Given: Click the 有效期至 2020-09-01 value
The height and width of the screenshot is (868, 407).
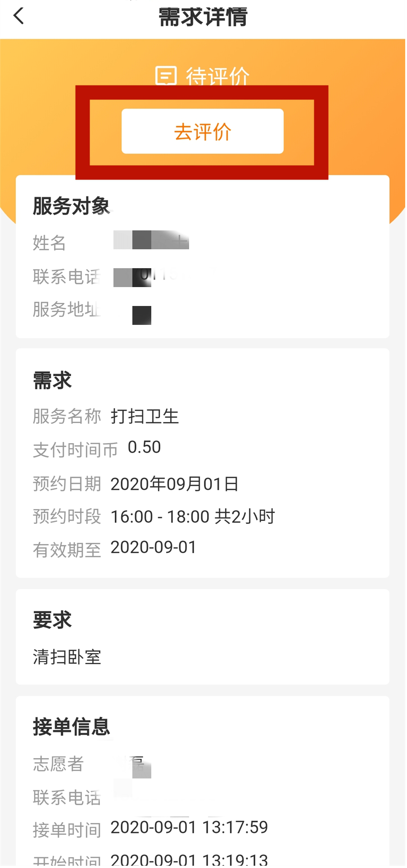Looking at the screenshot, I should click(x=154, y=548).
